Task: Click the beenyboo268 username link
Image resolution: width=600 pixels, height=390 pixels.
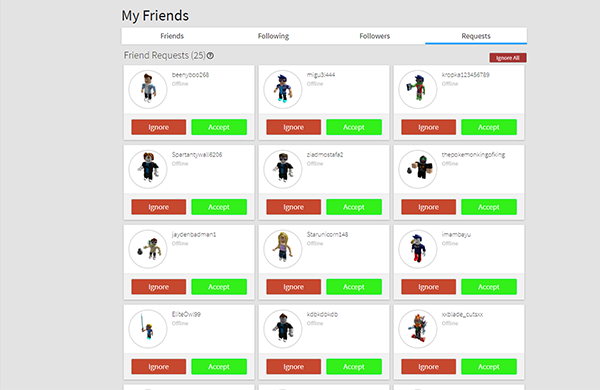Action: (x=190, y=75)
